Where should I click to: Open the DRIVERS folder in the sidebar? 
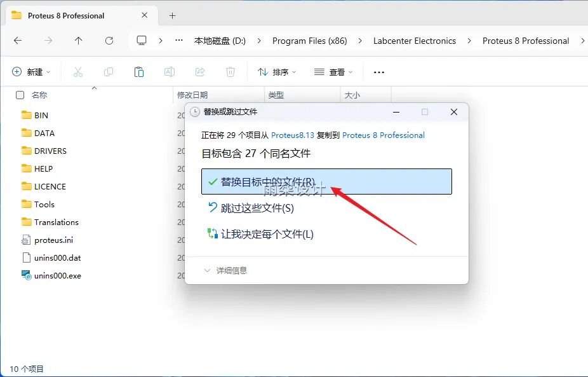coord(48,151)
